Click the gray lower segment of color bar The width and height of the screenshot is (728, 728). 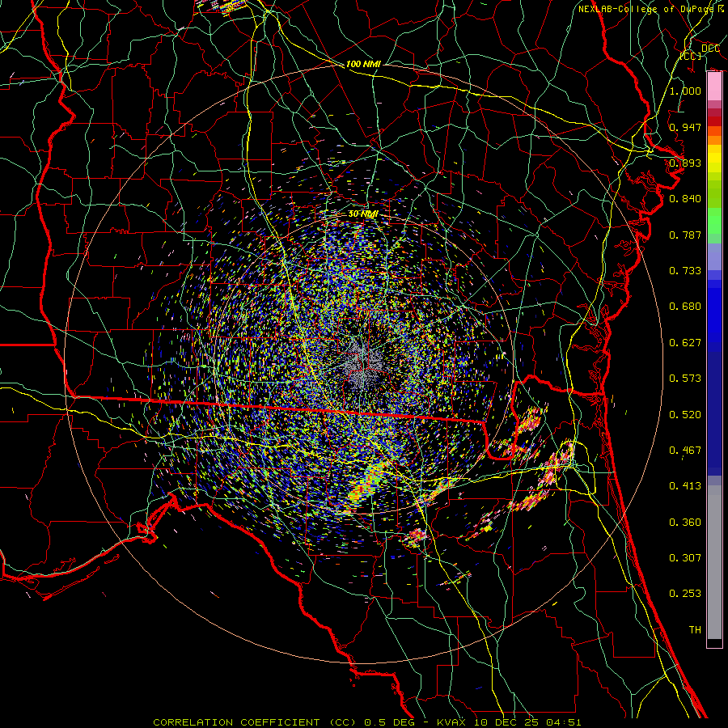(714, 562)
